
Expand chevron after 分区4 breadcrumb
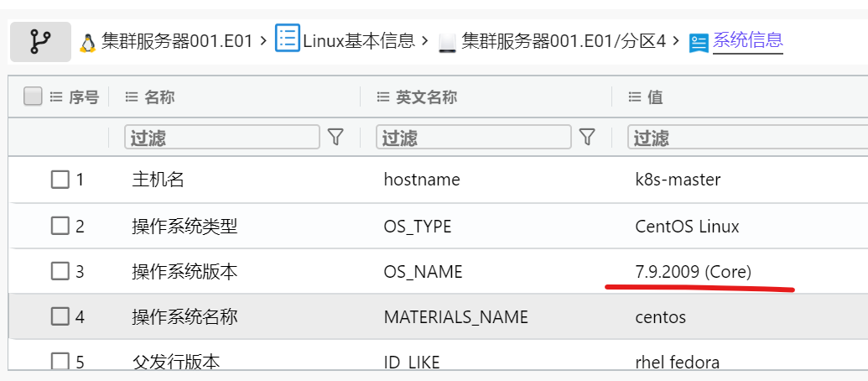676,41
